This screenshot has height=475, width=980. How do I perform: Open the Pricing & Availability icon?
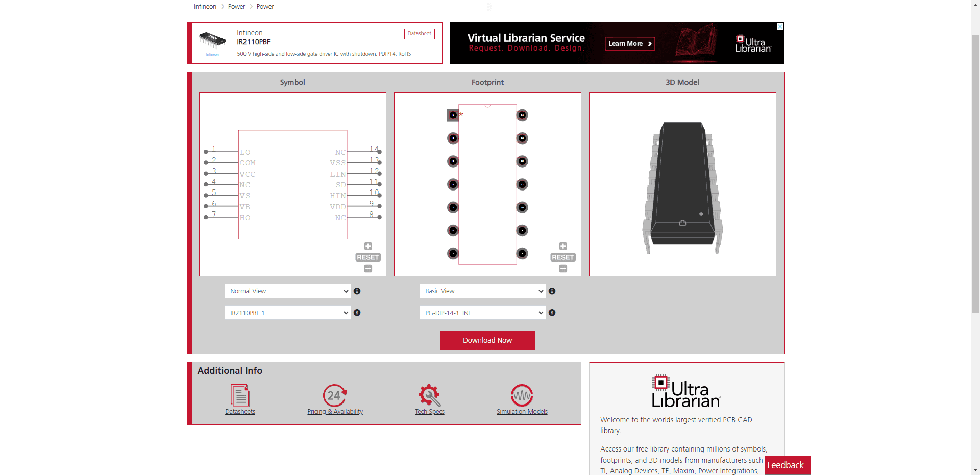coord(335,395)
